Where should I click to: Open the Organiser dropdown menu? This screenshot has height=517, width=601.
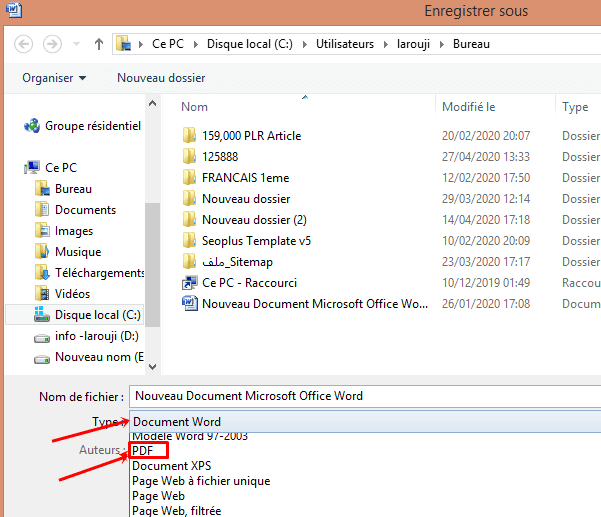(54, 78)
